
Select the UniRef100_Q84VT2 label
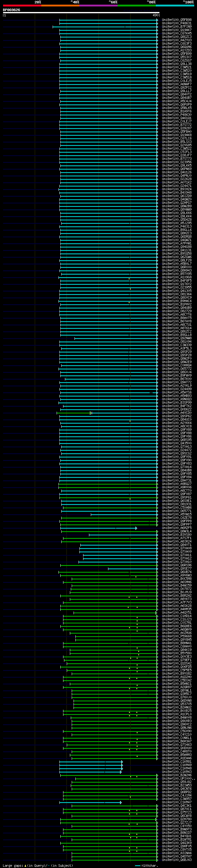click(x=177, y=94)
